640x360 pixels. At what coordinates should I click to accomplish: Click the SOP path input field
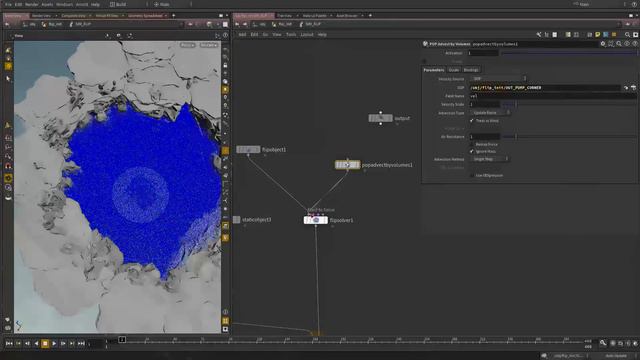click(545, 88)
